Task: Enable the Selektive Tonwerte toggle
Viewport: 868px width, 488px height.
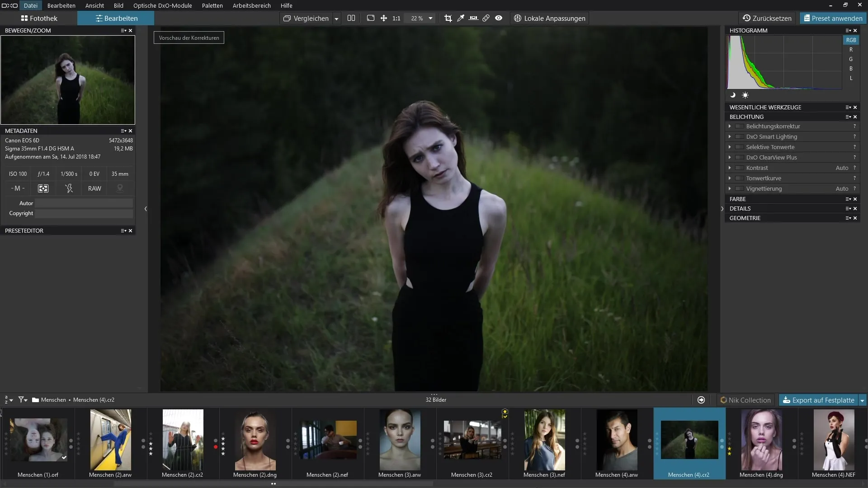Action: pyautogui.click(x=739, y=147)
